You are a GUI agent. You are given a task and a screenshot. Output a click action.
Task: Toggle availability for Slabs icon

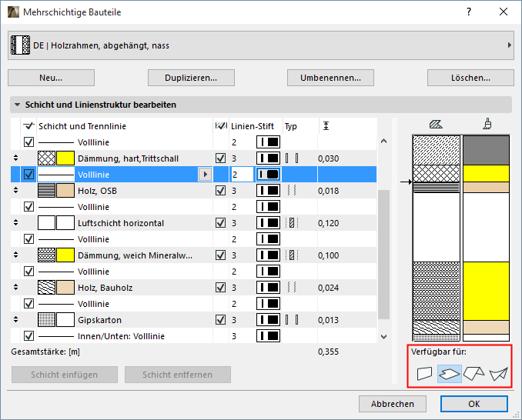pos(450,374)
